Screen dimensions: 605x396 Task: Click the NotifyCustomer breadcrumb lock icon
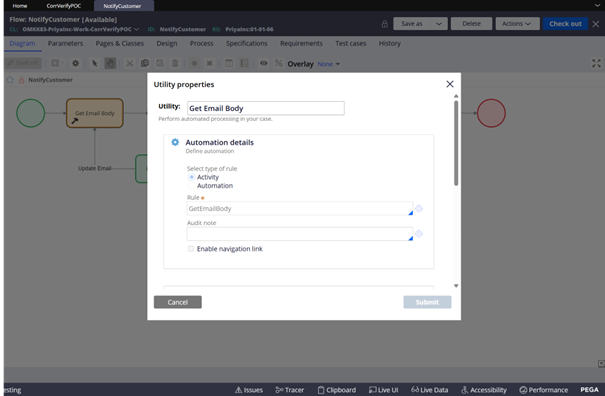(22, 80)
